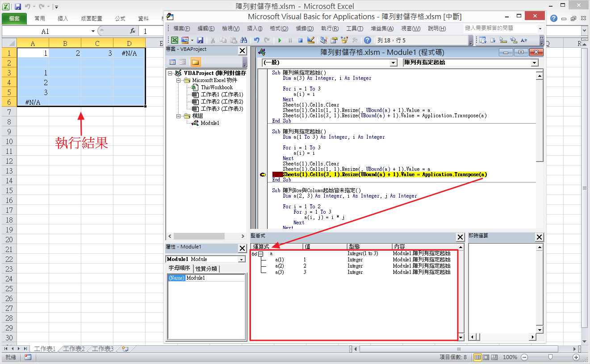This screenshot has height=364, width=590.
Task: Stop execution using the Reset icon
Action: click(x=300, y=40)
